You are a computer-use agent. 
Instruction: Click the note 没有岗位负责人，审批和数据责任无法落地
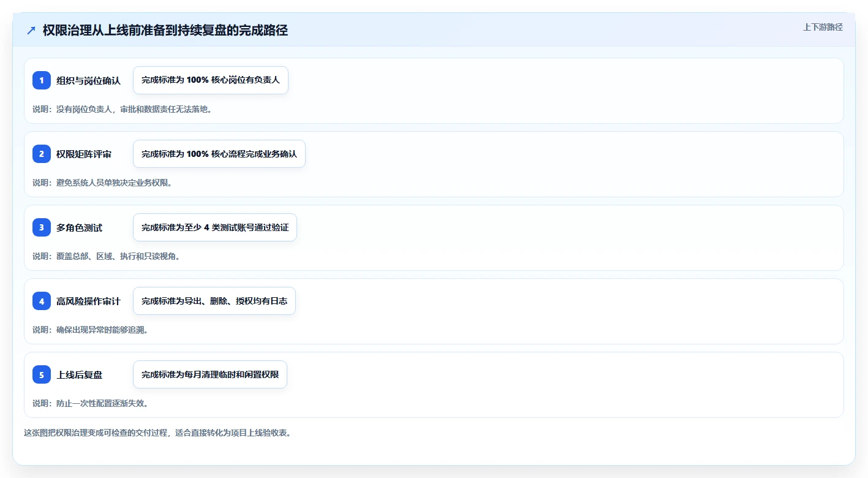(x=123, y=109)
